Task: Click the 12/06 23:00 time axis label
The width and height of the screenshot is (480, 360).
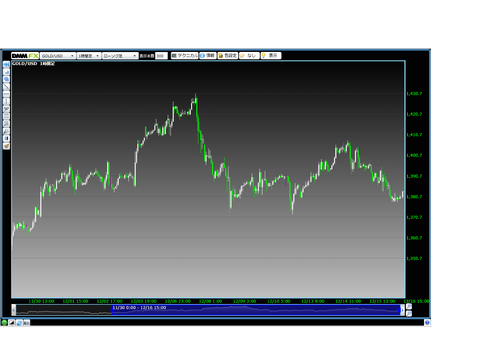Action: pyautogui.click(x=178, y=301)
